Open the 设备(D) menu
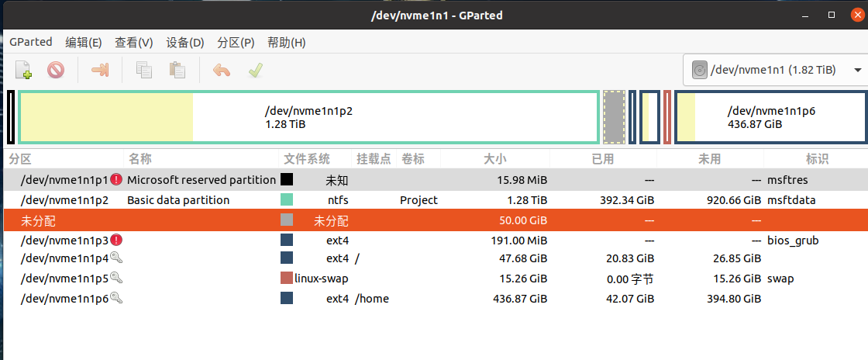868x360 pixels. [185, 43]
